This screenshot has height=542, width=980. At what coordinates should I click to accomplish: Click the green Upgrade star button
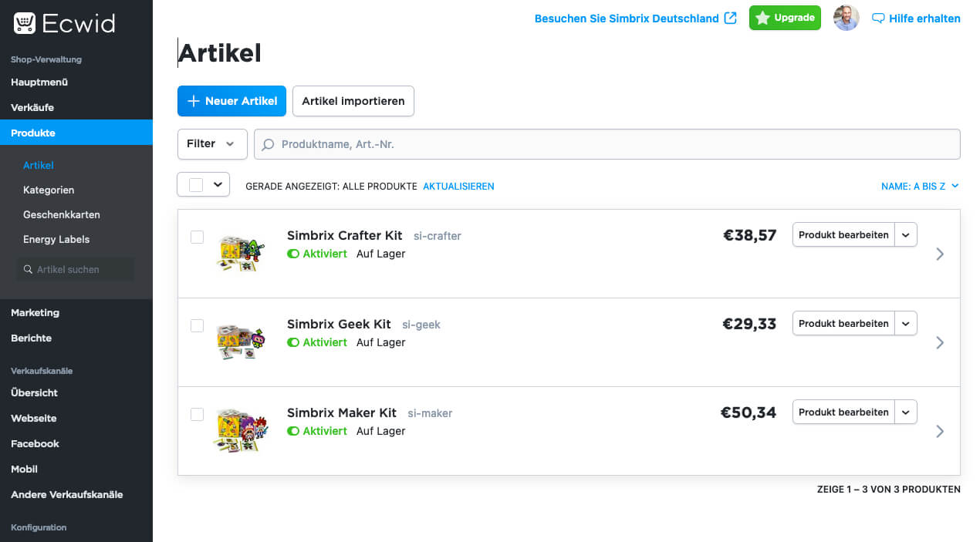[x=784, y=18]
